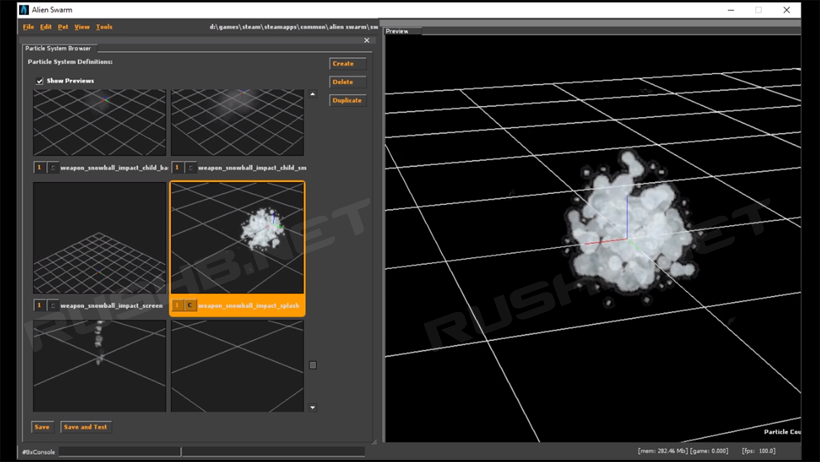This screenshot has width=820, height=462.
Task: Click '1' icon beside weapon_snowball_impact_screen
Action: [40, 306]
